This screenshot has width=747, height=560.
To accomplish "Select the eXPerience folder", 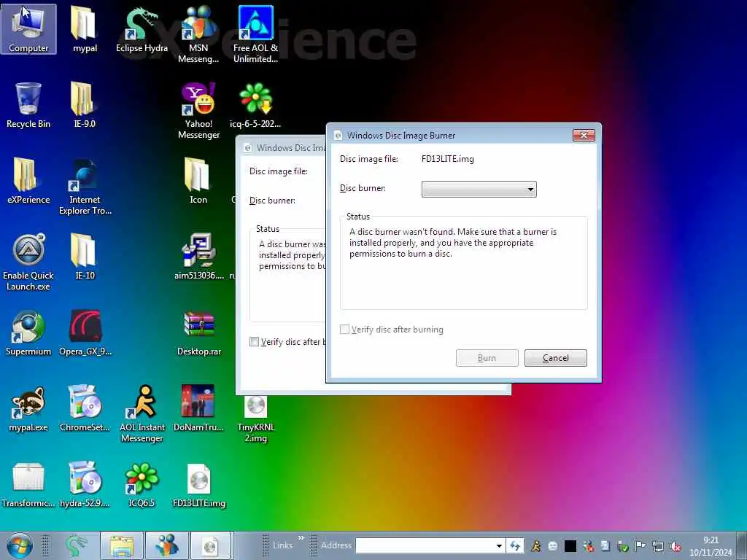I will pyautogui.click(x=28, y=181).
